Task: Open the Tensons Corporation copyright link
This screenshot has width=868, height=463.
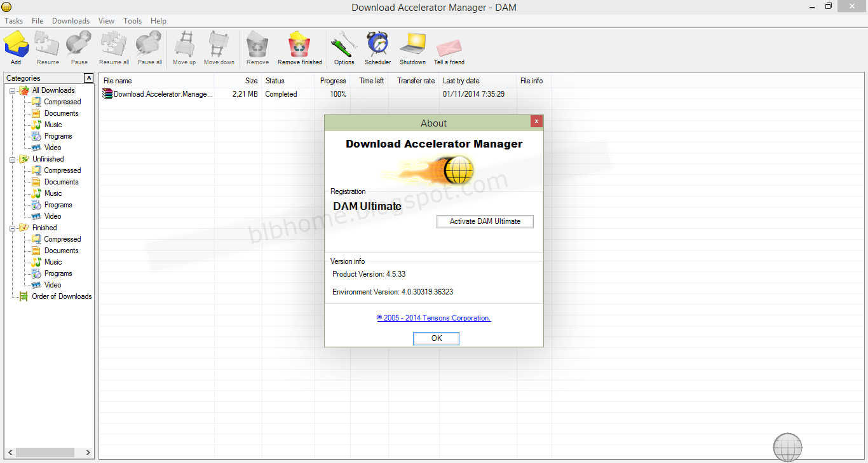Action: click(x=433, y=318)
